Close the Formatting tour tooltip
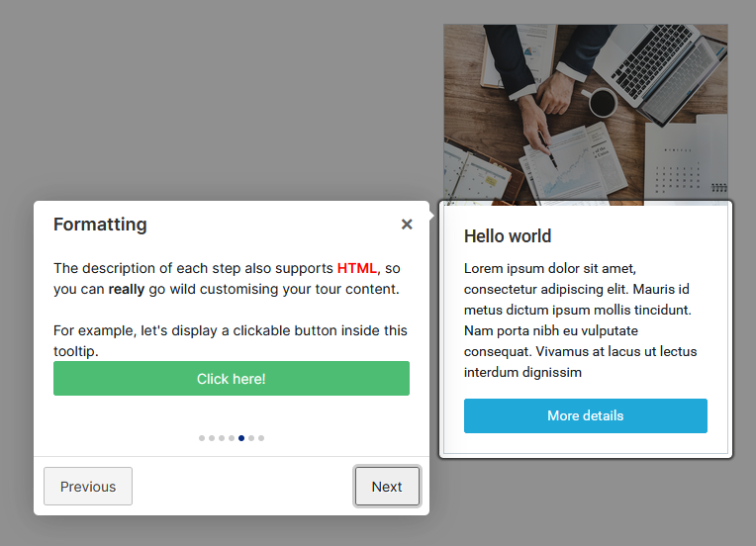The width and height of the screenshot is (756, 546). [x=407, y=225]
